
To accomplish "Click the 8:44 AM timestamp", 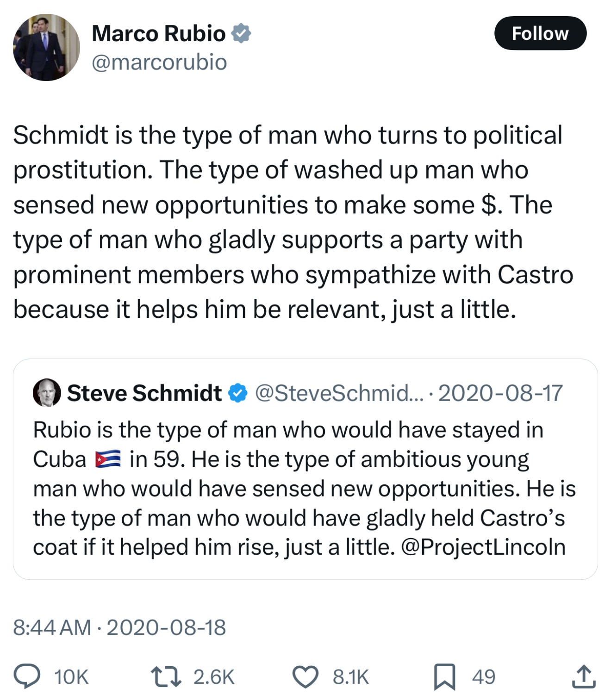I will 52,627.
